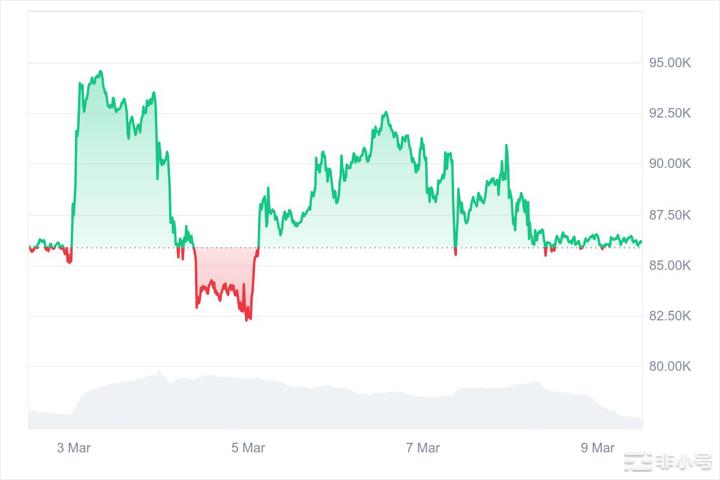Screen dimensions: 720x480
Task: Click the watermark logo icon in bottom corner
Action: [x=638, y=463]
